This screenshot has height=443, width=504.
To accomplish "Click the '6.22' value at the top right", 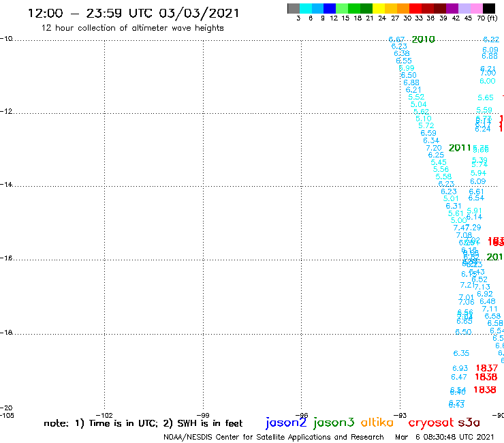I will click(x=491, y=40).
